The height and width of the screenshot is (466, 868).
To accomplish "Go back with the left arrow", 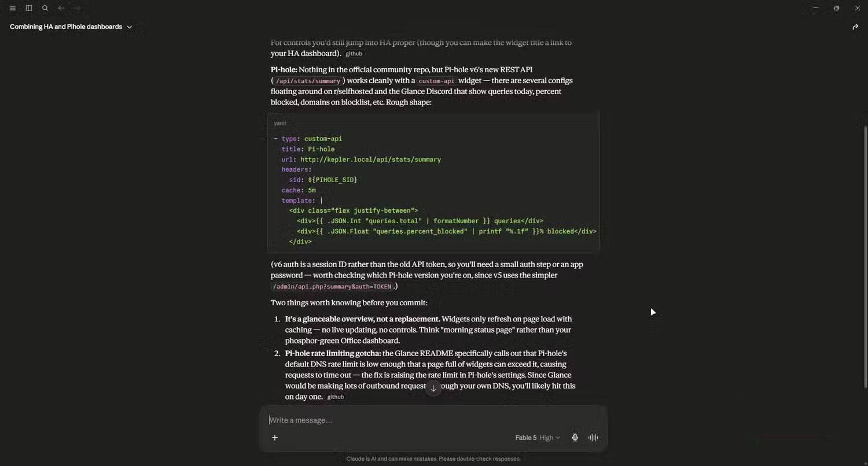I will [61, 8].
